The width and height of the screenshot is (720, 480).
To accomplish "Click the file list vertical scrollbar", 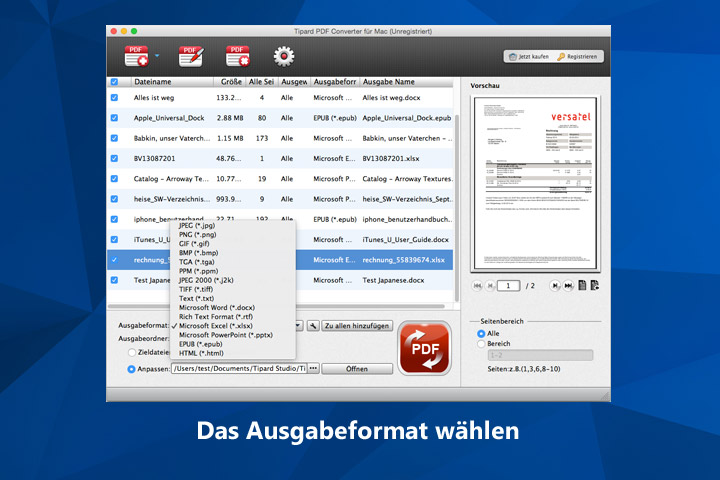I will click(456, 207).
